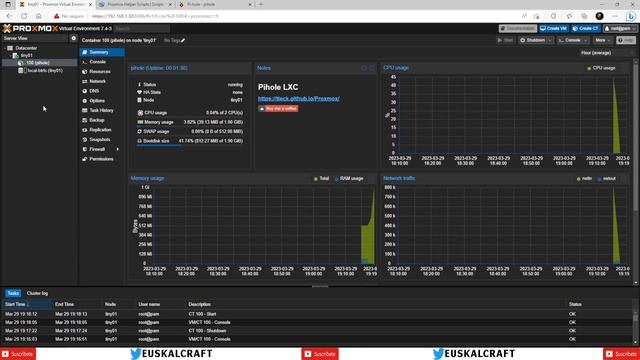Open the Server View dropdown
The width and height of the screenshot is (640, 360).
pos(34,38)
